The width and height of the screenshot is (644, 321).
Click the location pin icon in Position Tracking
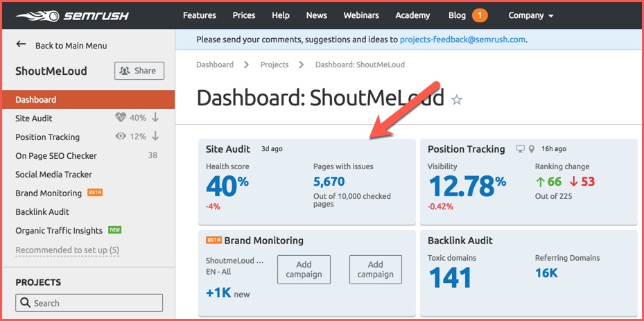[532, 149]
